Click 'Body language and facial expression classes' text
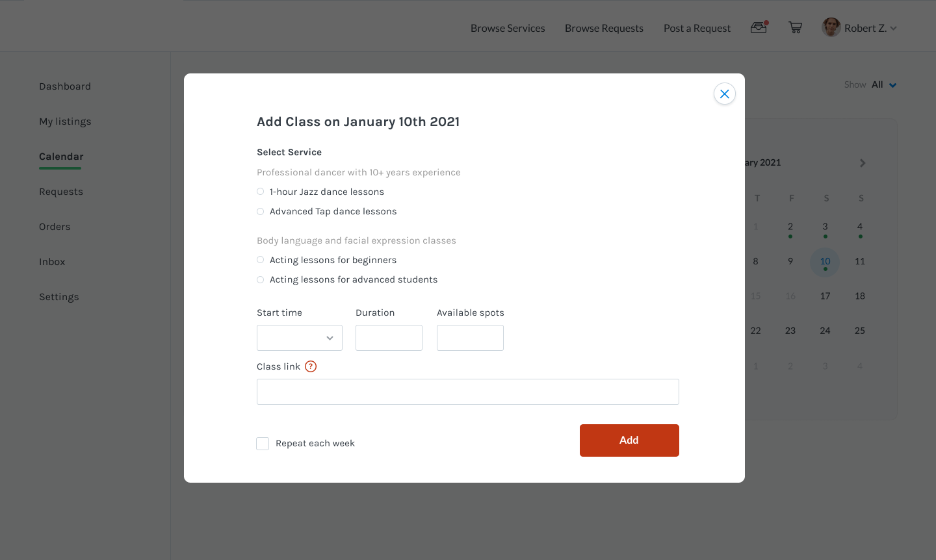This screenshot has width=936, height=560. pyautogui.click(x=356, y=240)
